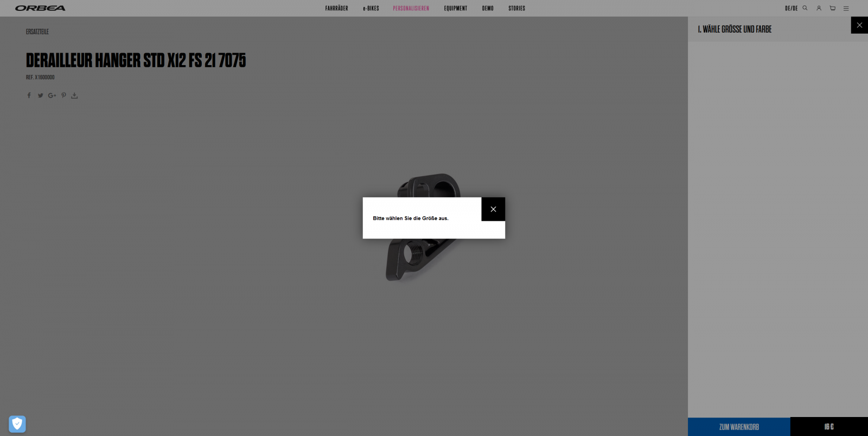The height and width of the screenshot is (436, 868).
Task: Share product on Facebook
Action: click(x=29, y=95)
